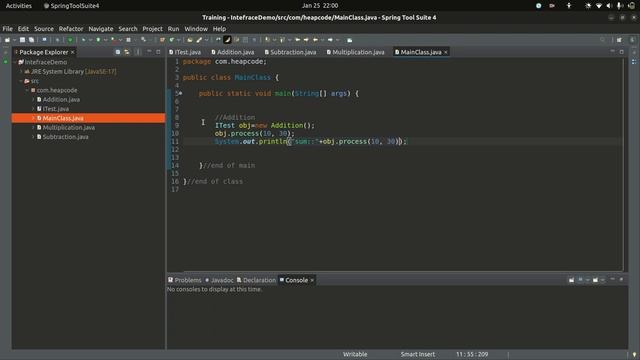Select Multiplication.java in Package Explorer
The width and height of the screenshot is (640, 360).
69,127
